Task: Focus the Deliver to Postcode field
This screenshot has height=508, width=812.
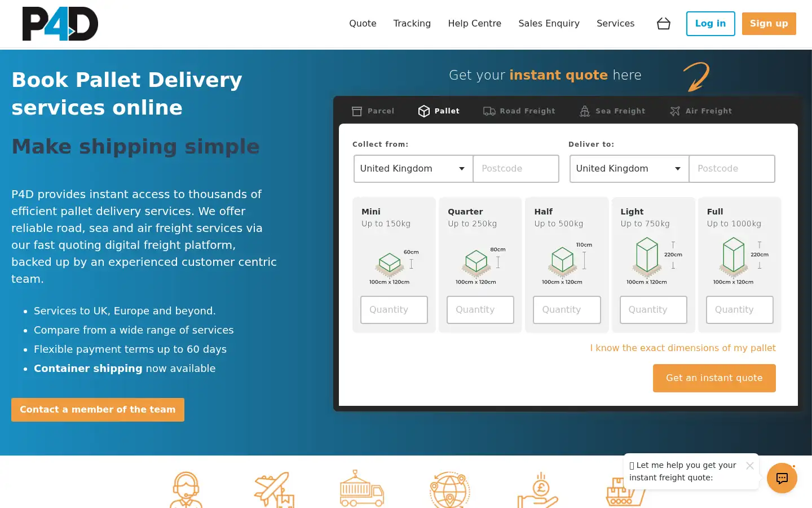Action: pyautogui.click(x=732, y=169)
